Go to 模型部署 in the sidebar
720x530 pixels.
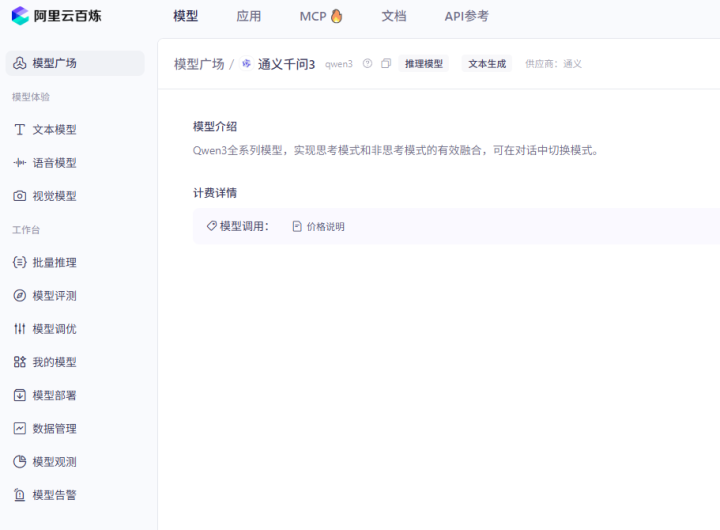54,395
